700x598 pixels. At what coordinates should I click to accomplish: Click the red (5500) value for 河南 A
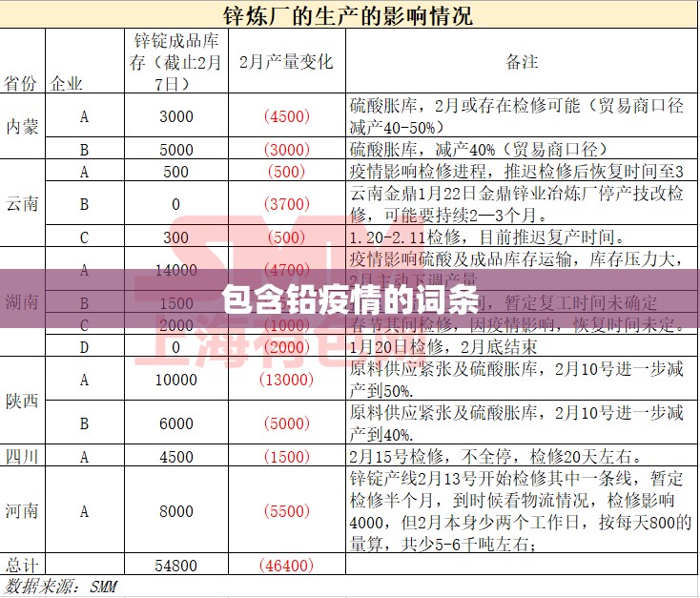287,511
